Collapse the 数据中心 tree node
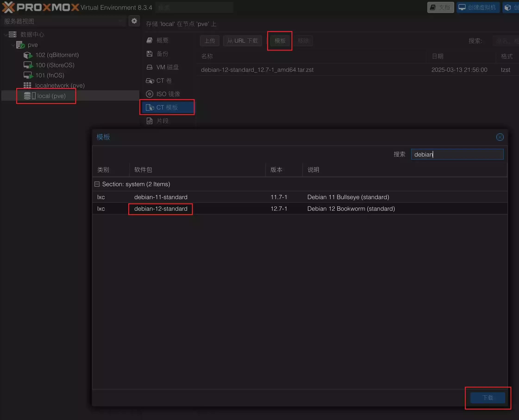The image size is (519, 420). (6, 34)
